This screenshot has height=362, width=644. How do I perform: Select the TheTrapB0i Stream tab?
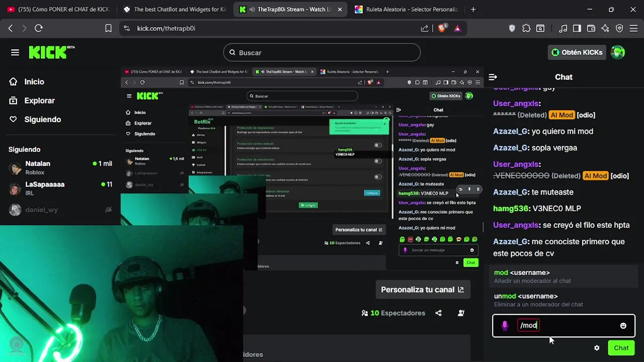point(291,9)
